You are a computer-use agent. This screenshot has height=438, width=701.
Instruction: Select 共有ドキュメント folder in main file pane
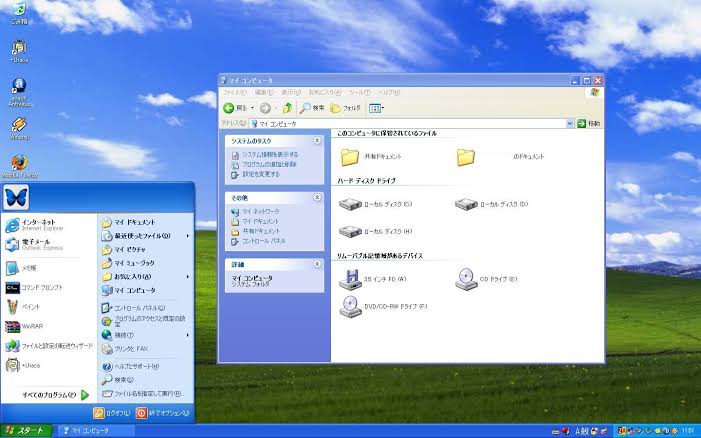coord(371,157)
